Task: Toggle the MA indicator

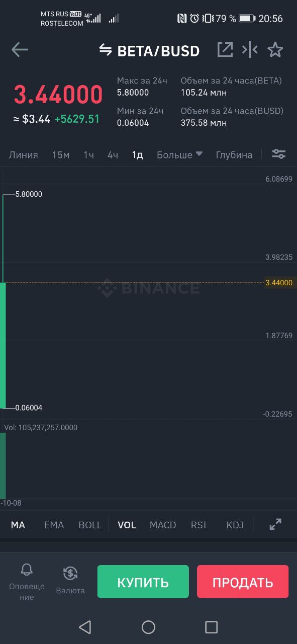Action: (18, 525)
